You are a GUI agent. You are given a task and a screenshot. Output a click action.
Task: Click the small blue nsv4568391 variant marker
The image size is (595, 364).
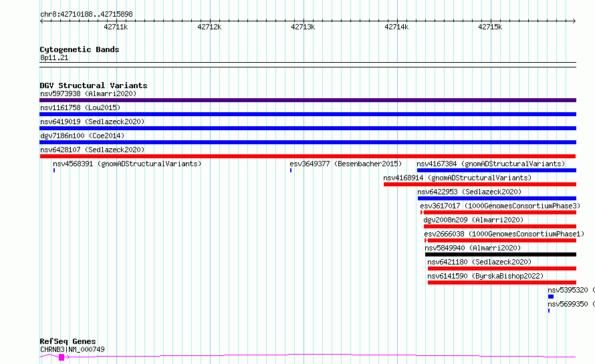54,170
